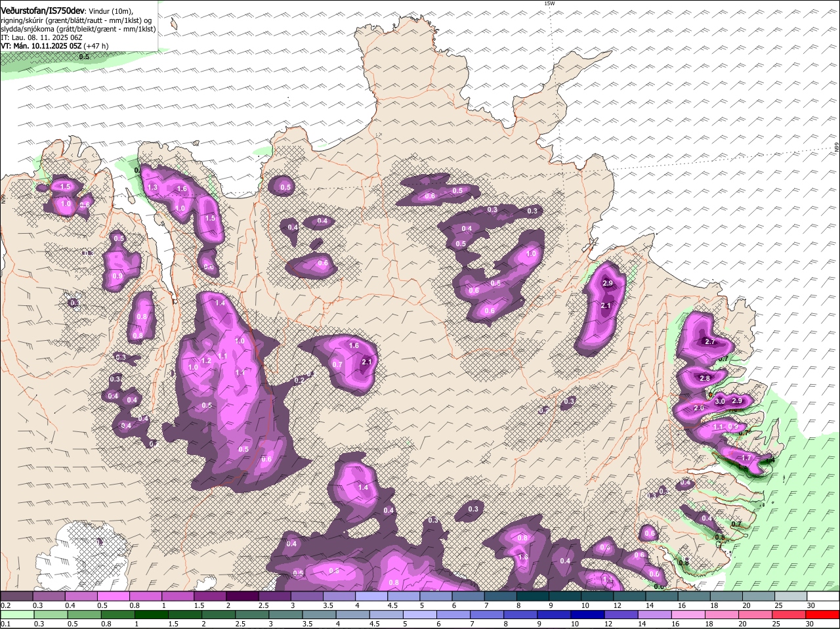The height and width of the screenshot is (629, 840).
Task: Click the dark purple swatch above upper-row label 0.2
Action: (x=16, y=596)
